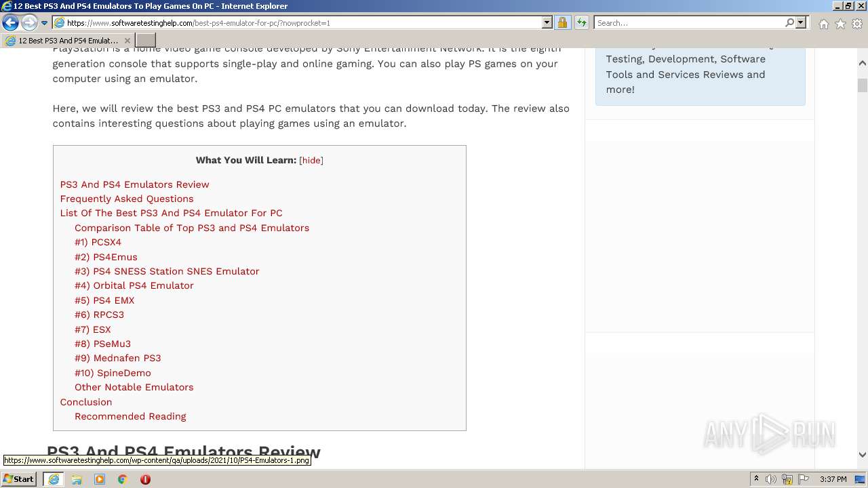Viewport: 868px width, 488px height.
Task: Jump to '#6) RPCS3' section
Action: [99, 314]
